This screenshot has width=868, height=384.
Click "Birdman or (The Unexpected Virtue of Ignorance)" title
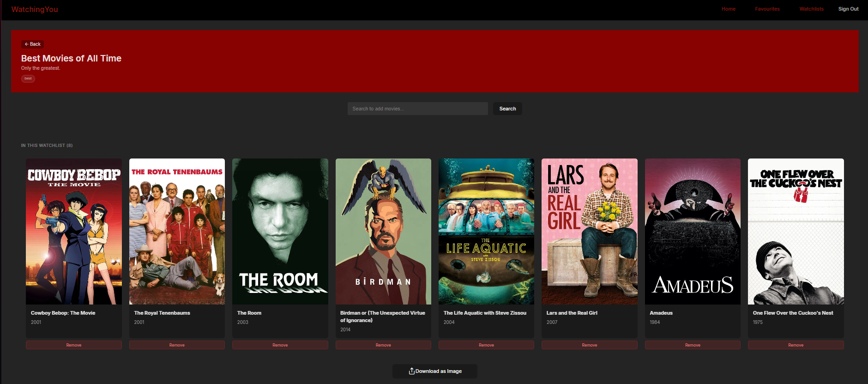383,317
